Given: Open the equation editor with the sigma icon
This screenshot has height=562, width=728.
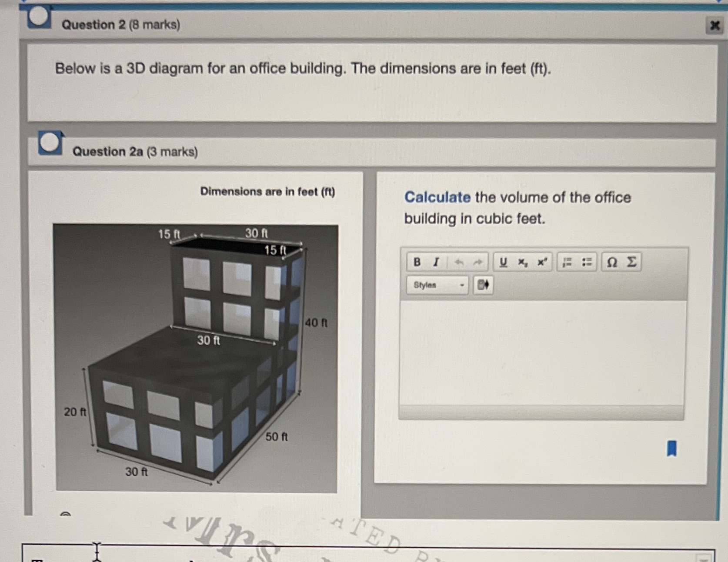Looking at the screenshot, I should tap(631, 262).
